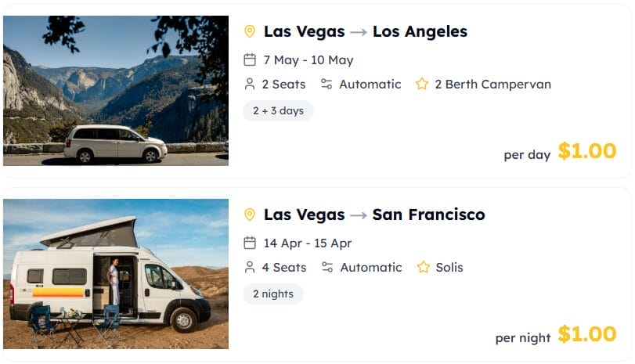Click the white minivan mountain photo
This screenshot has height=364, width=635.
coord(116,91)
